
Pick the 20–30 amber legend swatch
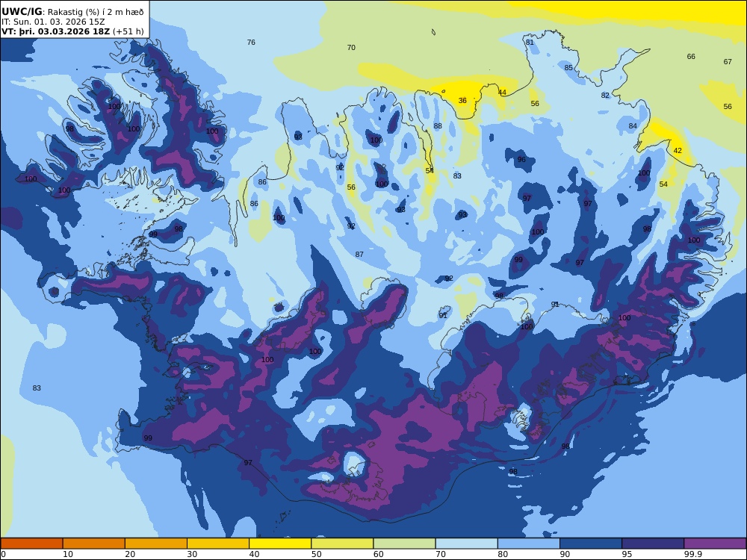156,544
